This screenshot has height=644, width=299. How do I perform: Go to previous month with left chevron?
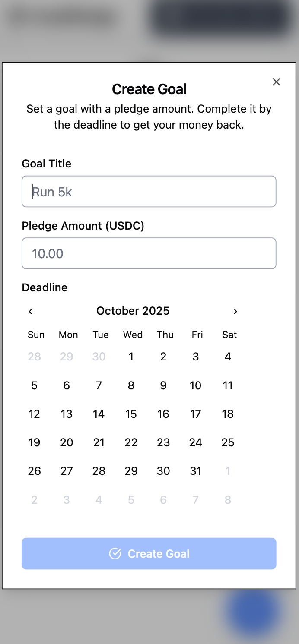[x=30, y=311]
